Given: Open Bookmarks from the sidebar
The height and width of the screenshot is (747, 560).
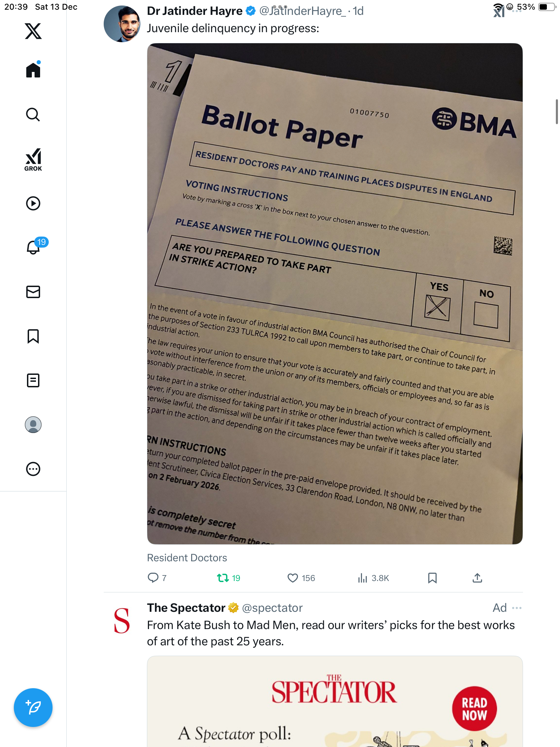Looking at the screenshot, I should coord(33,336).
